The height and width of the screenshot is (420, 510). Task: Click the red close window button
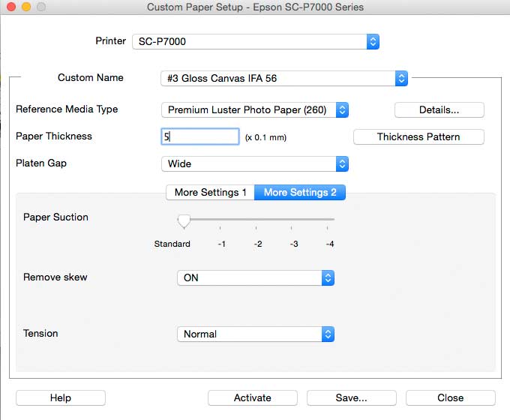[x=11, y=7]
